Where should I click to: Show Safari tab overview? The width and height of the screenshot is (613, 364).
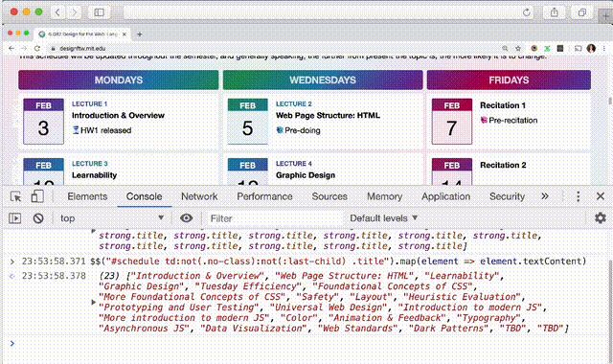click(582, 12)
